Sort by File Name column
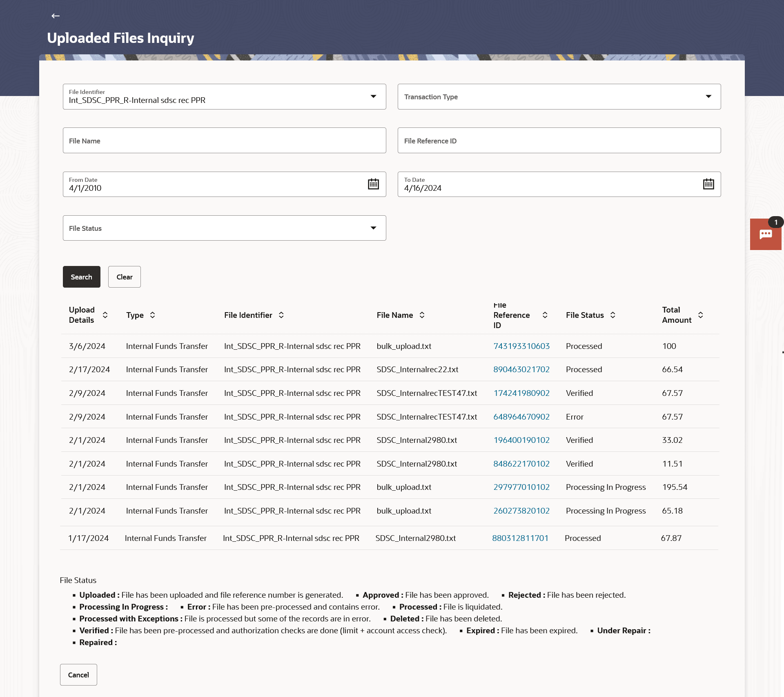This screenshot has height=697, width=784. (x=422, y=315)
